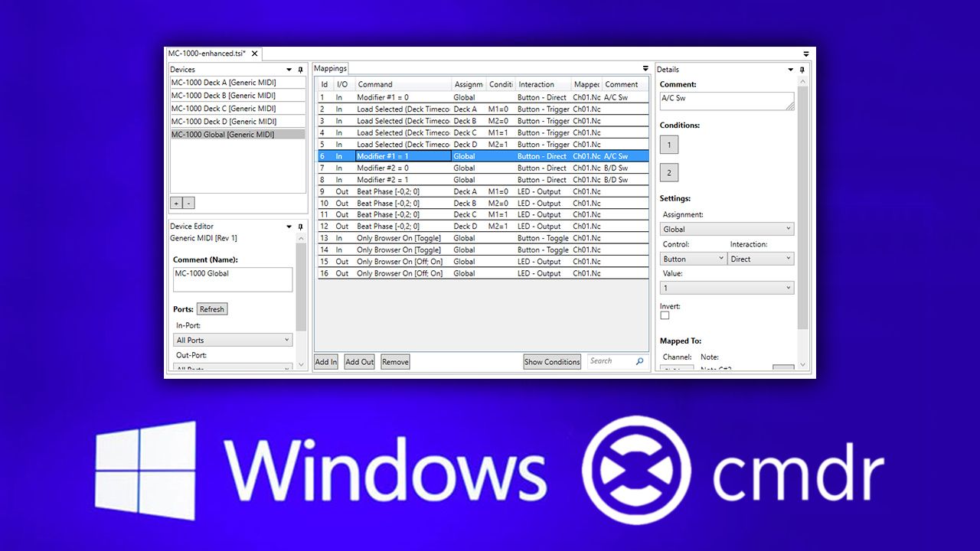This screenshot has height=551, width=980.
Task: Open Device Editor panel options arrow
Action: coord(289,227)
